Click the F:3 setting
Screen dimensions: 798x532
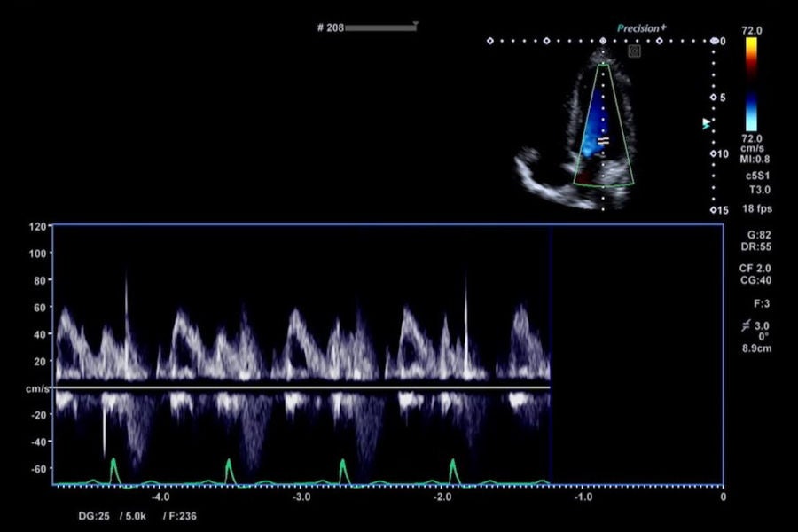(762, 303)
